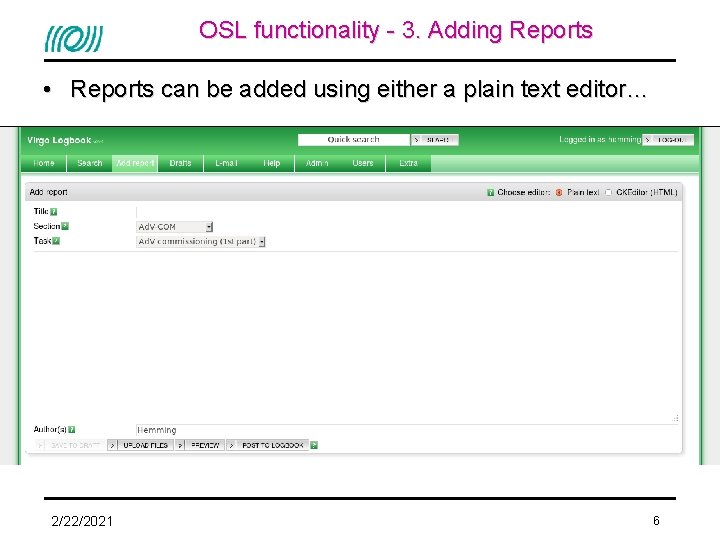The image size is (720, 540).
Task: Open the E-mail tab
Action: tap(226, 163)
